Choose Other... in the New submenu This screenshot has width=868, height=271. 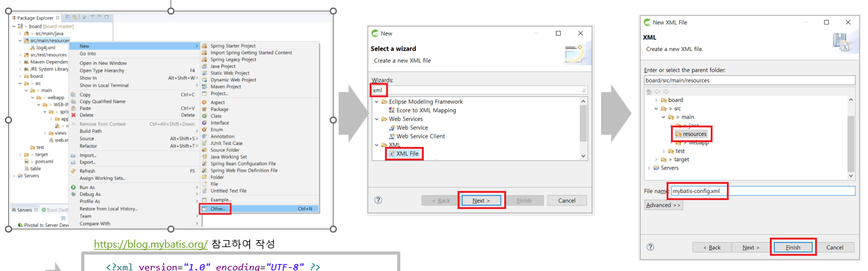(259, 209)
